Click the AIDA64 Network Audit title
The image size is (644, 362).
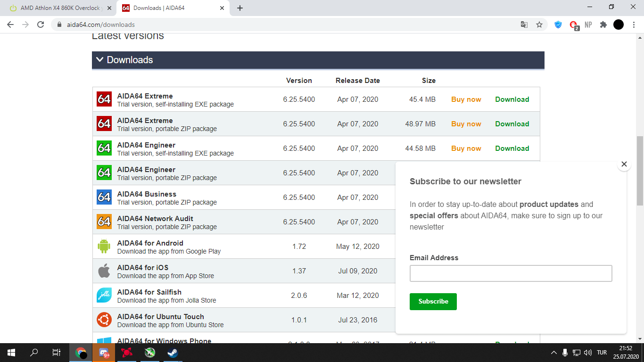155,219
